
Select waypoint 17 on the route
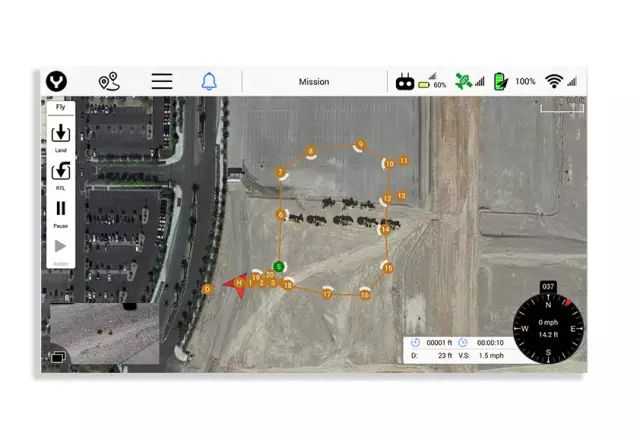[327, 295]
